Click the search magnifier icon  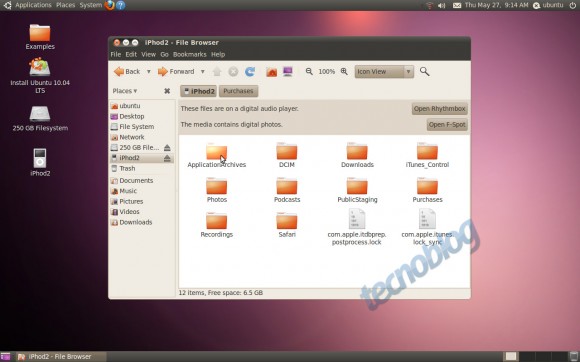425,71
